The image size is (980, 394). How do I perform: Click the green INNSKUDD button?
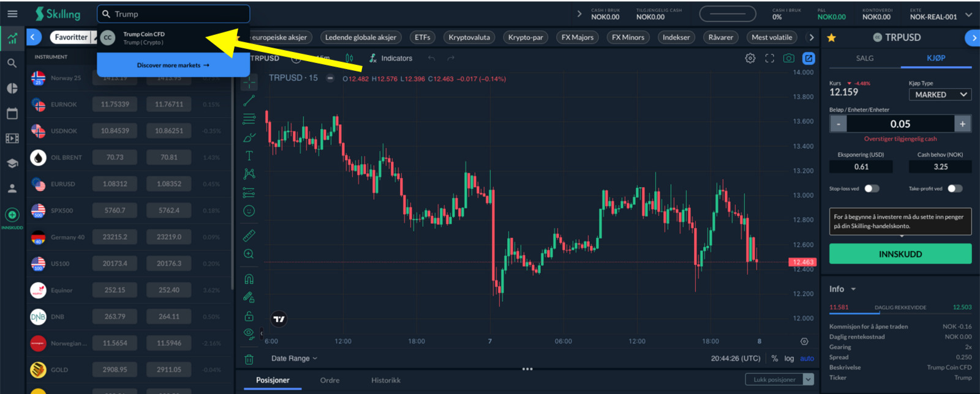click(x=900, y=254)
